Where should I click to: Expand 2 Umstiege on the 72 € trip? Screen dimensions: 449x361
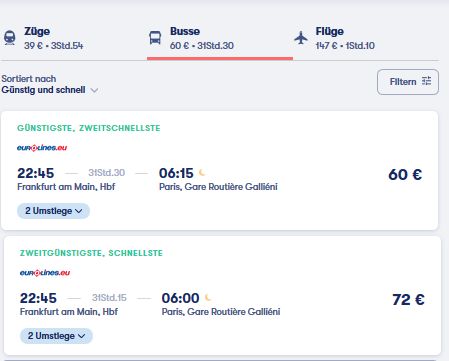coord(56,336)
